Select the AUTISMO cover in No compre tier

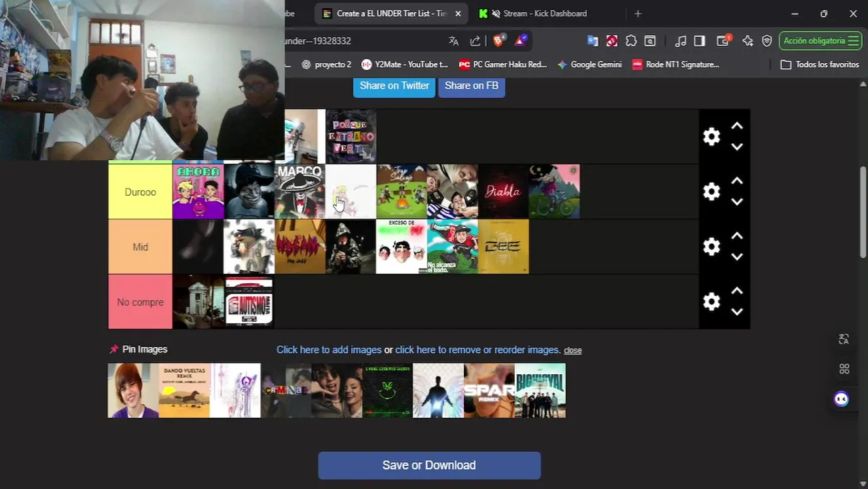(249, 302)
